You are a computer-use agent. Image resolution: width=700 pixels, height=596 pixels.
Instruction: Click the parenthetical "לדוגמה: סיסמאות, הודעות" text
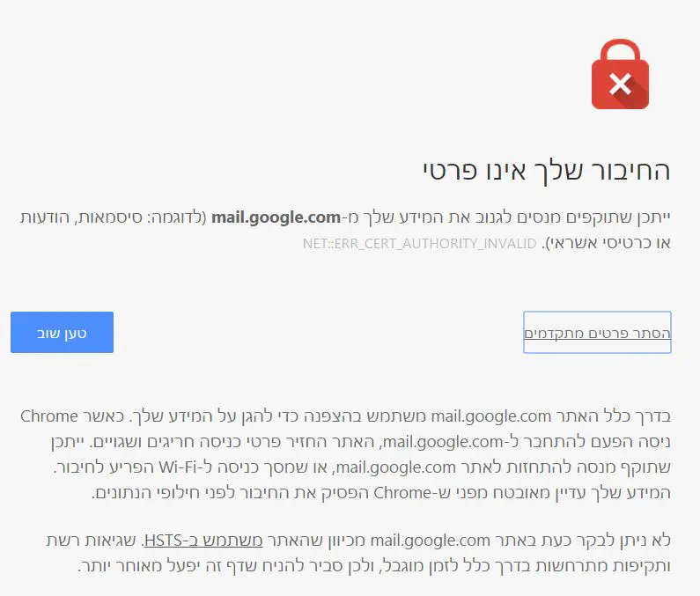(114, 217)
